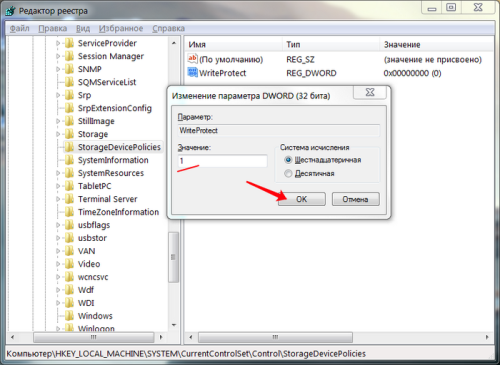Click the WDI folder icon
The width and height of the screenshot is (500, 365).
[69, 303]
